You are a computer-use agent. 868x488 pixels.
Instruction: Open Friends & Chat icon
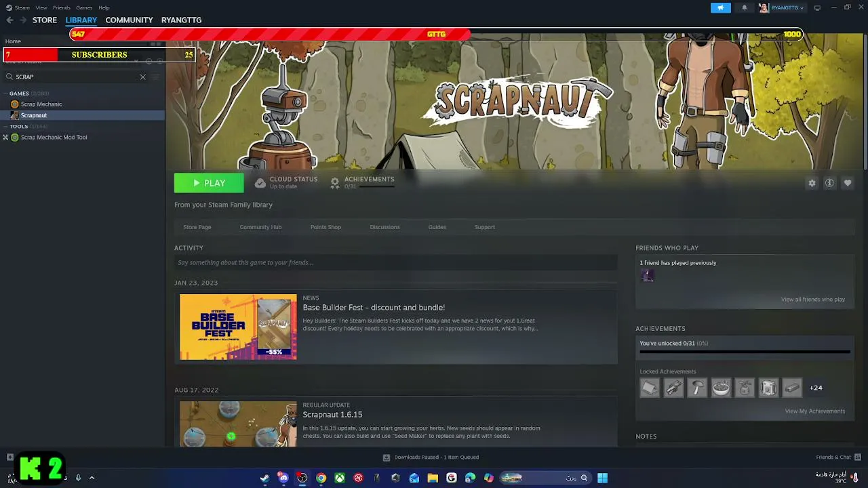(858, 457)
